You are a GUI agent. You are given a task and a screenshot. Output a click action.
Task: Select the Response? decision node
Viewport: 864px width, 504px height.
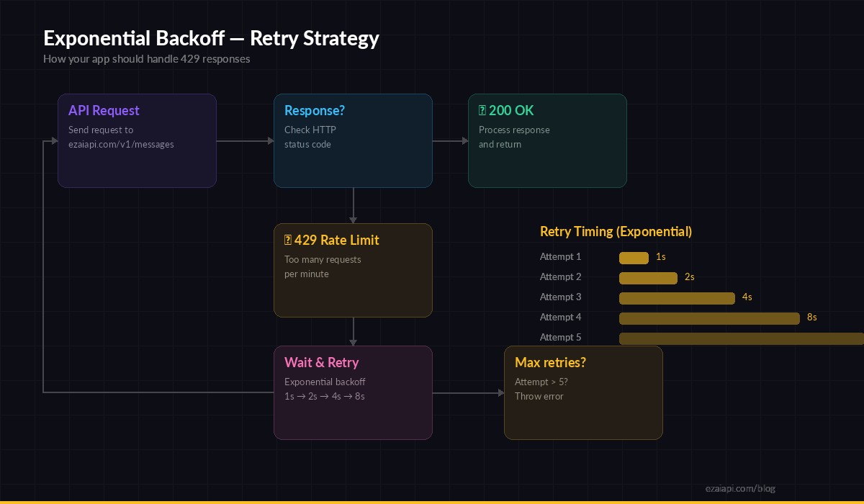[x=353, y=140]
